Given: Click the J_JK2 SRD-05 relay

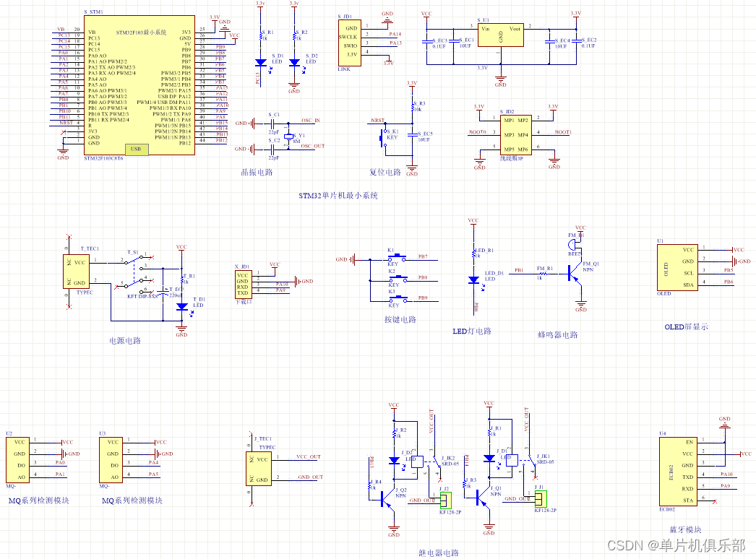Looking at the screenshot, I should pos(426,463).
